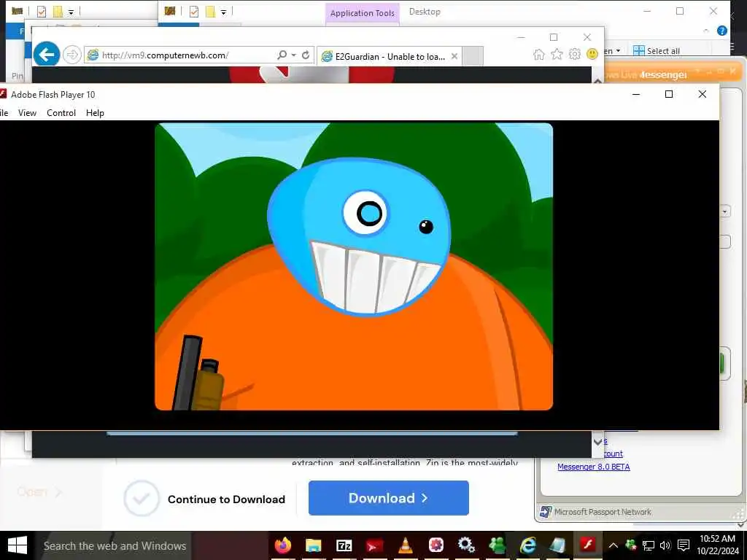Open Internet Explorer home icon

[x=539, y=54]
